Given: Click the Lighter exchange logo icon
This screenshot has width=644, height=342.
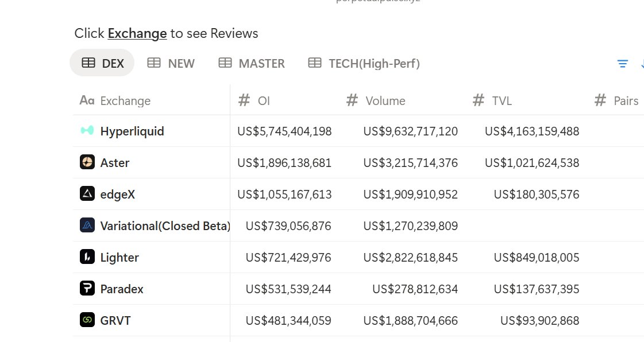Looking at the screenshot, I should (x=87, y=257).
